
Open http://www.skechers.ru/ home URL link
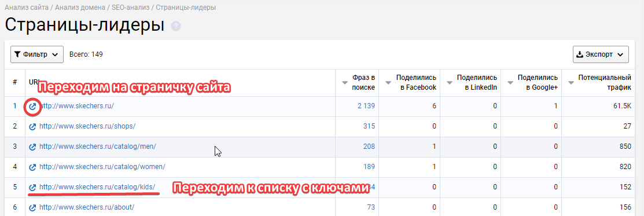coord(76,106)
